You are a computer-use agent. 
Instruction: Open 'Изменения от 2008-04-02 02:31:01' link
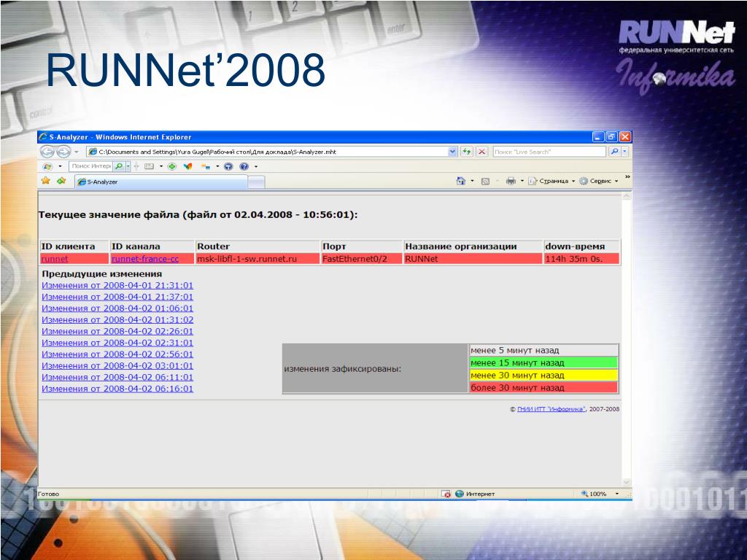pyautogui.click(x=117, y=343)
